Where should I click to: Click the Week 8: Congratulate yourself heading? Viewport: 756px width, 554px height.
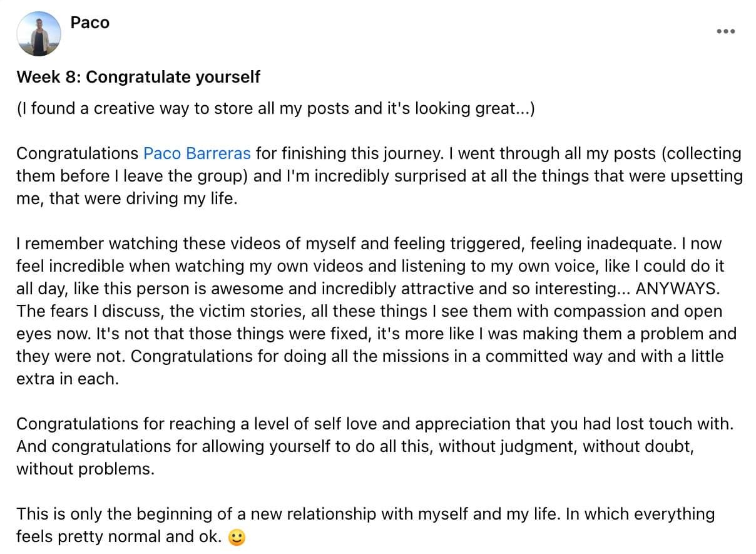click(x=138, y=77)
